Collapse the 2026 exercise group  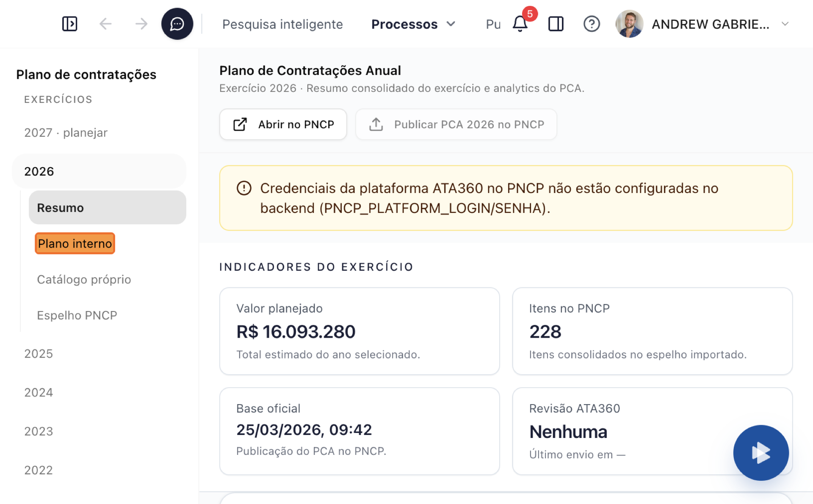99,171
